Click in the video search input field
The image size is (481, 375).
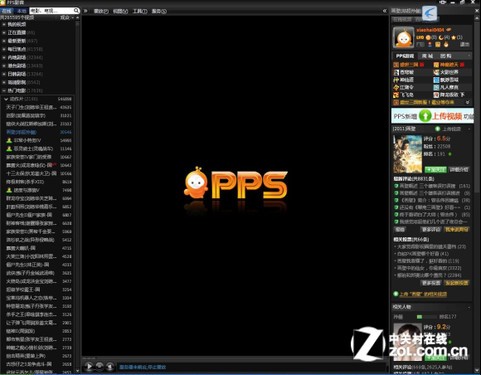click(51, 11)
